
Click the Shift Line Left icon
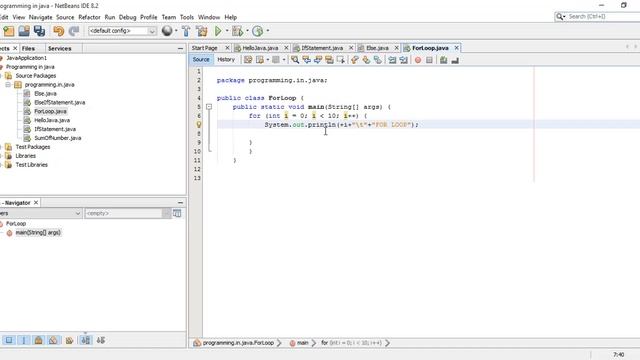(x=392, y=60)
